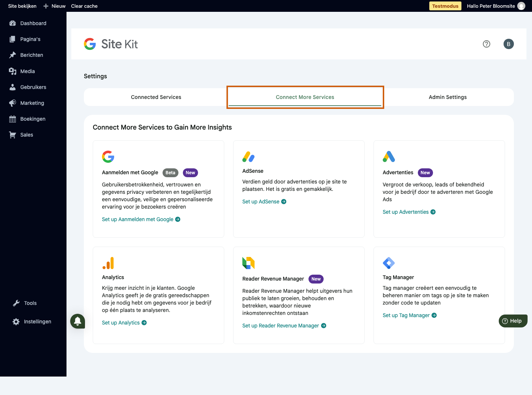Click the Media library icon
The image size is (532, 395).
[x=13, y=71]
